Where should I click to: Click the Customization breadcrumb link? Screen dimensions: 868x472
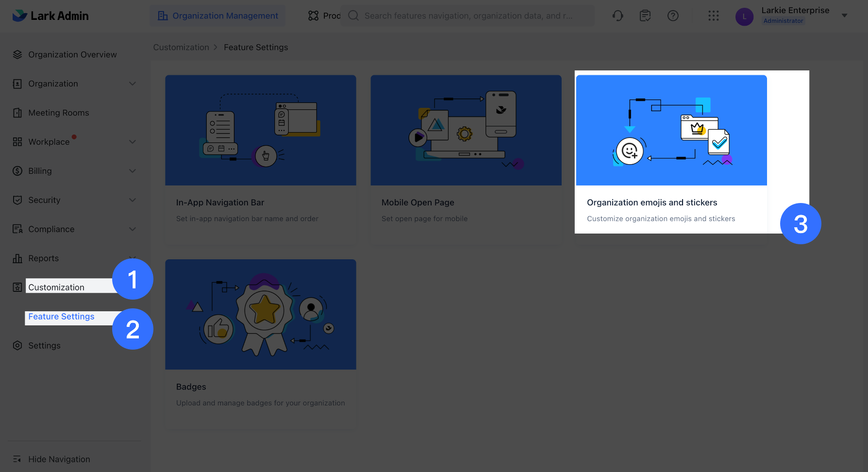(x=181, y=47)
